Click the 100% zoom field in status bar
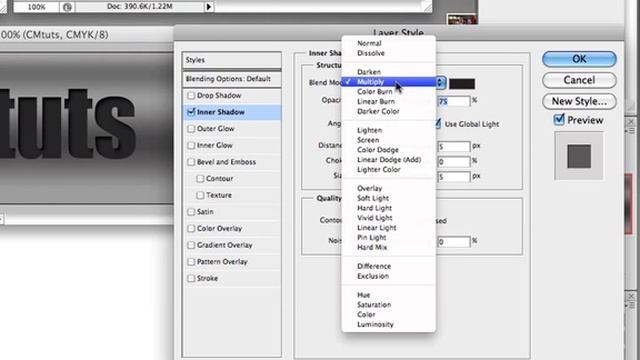Viewport: 640px width, 360px height. coord(37,7)
